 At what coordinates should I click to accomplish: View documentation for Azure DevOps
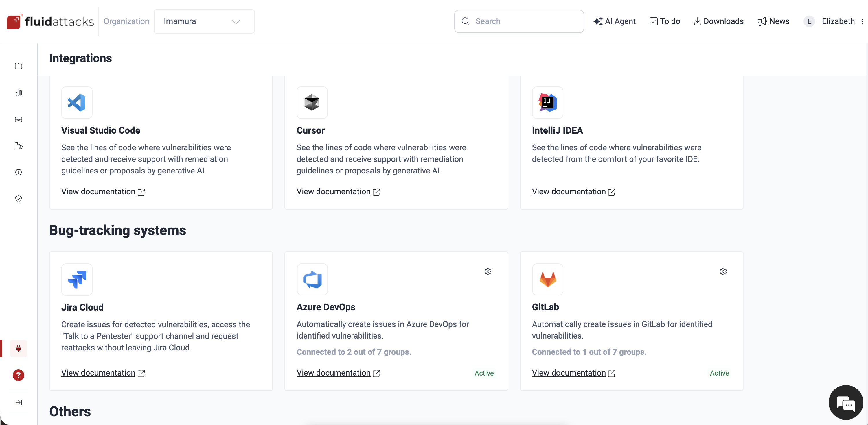coord(338,373)
